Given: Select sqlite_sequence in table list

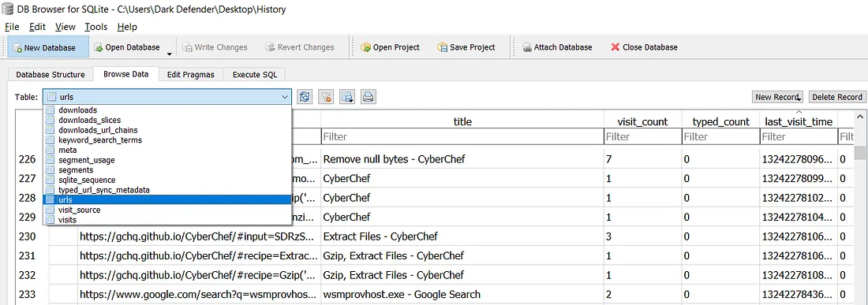Looking at the screenshot, I should pos(167,180).
